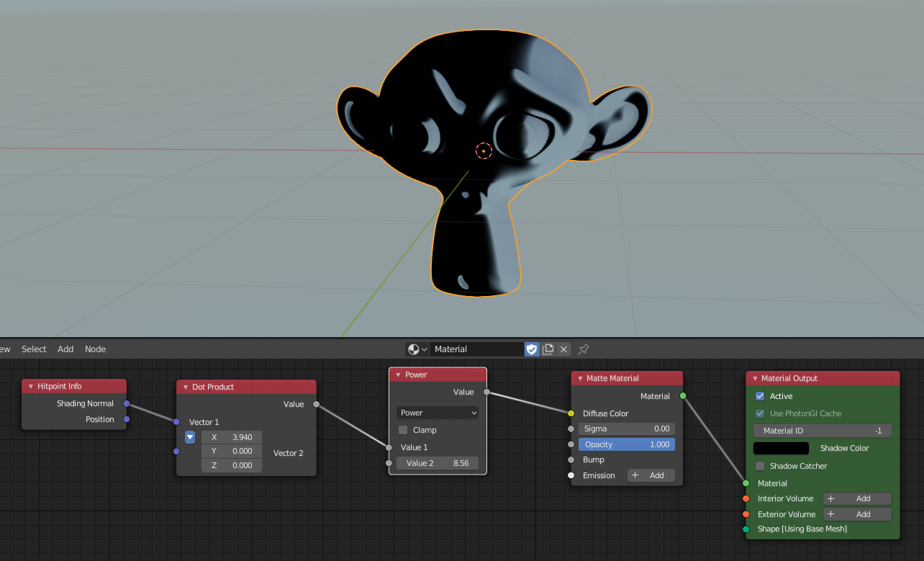This screenshot has width=924, height=561.
Task: Click the black Shadow Color swatch
Action: click(781, 448)
